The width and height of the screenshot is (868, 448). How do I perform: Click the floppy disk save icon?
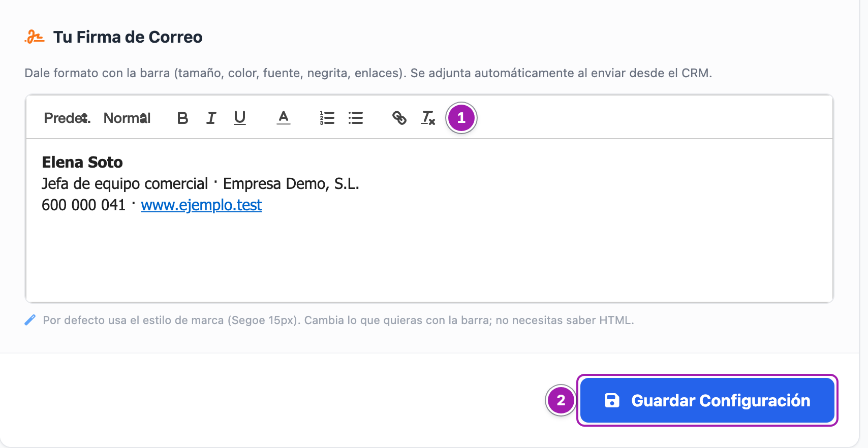(x=612, y=400)
